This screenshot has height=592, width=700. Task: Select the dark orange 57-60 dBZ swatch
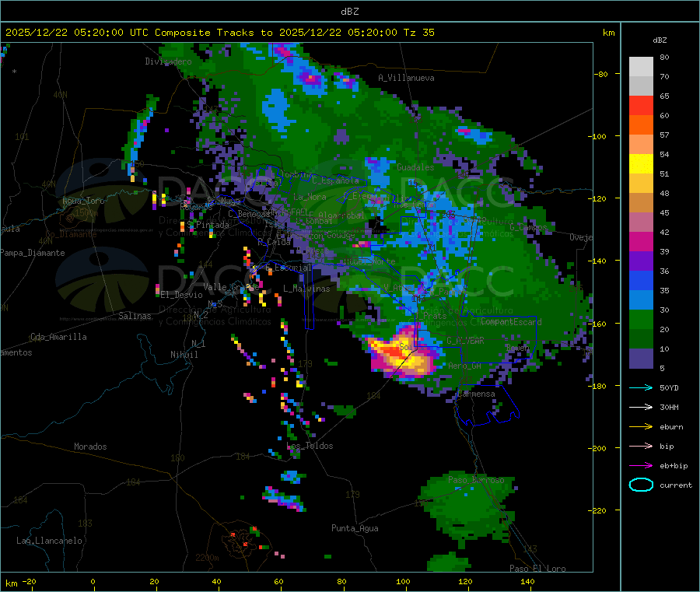pos(641,125)
